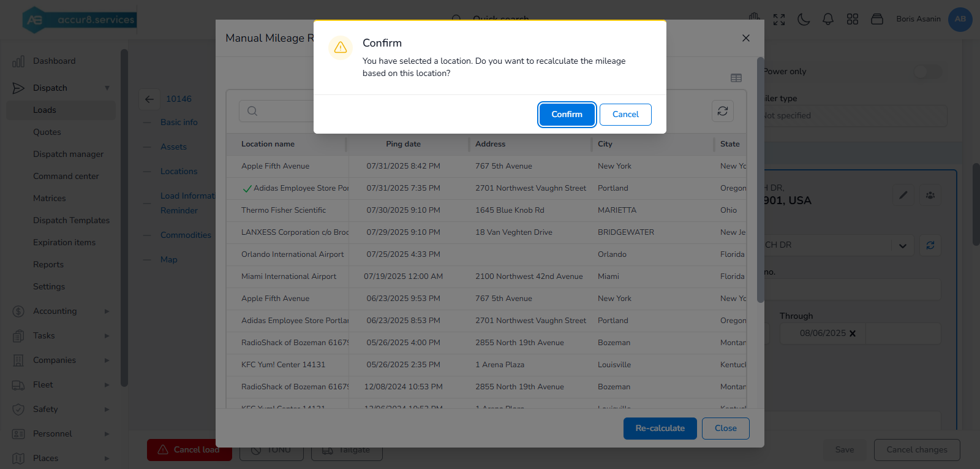The width and height of the screenshot is (980, 469).
Task: Toggle fullscreen expand icon in header
Action: (779, 19)
